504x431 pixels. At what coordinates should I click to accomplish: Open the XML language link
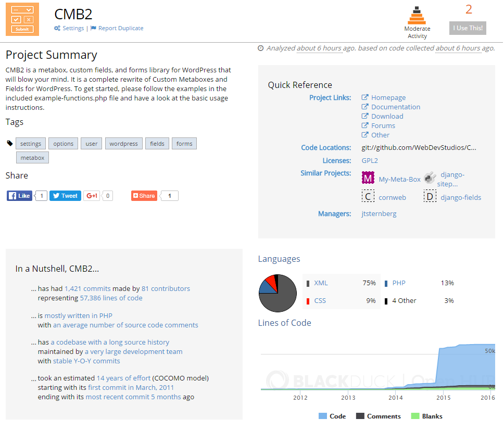click(x=320, y=283)
